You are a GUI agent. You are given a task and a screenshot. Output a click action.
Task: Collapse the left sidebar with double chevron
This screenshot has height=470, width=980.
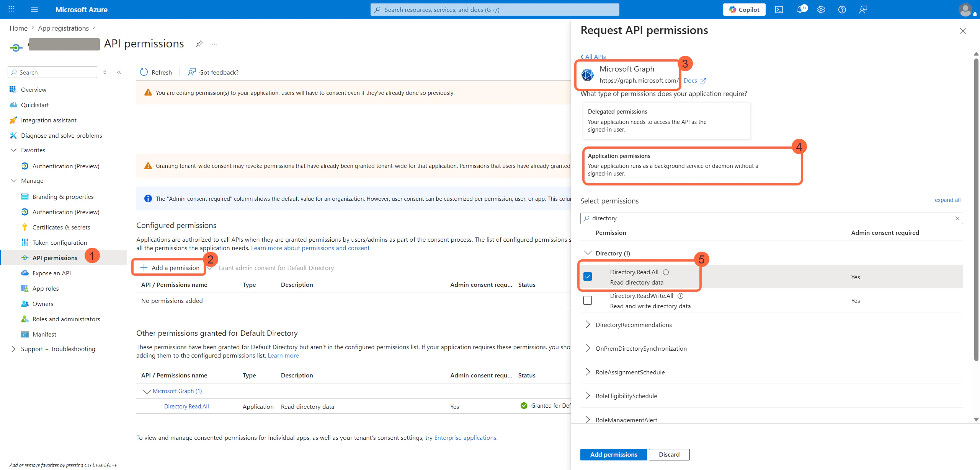point(119,72)
